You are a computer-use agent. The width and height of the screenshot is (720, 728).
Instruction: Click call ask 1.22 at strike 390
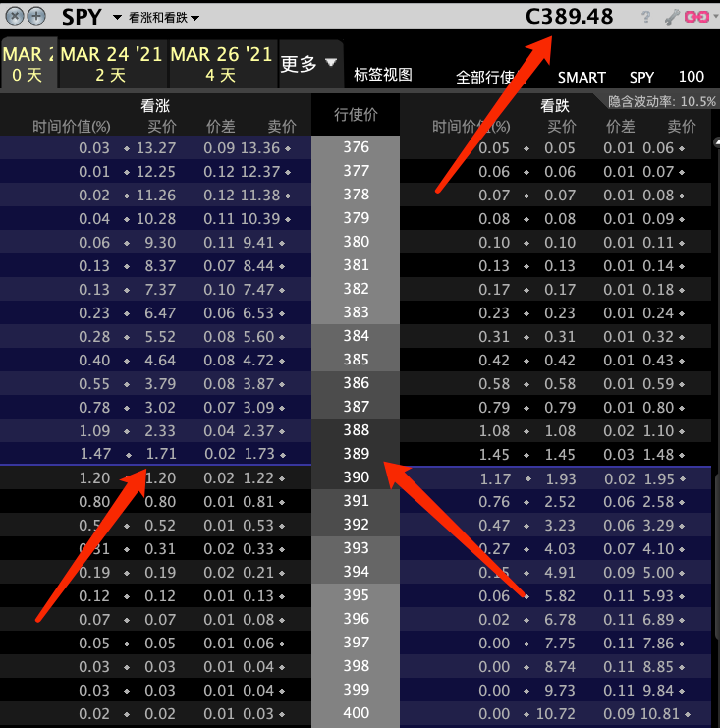(258, 478)
